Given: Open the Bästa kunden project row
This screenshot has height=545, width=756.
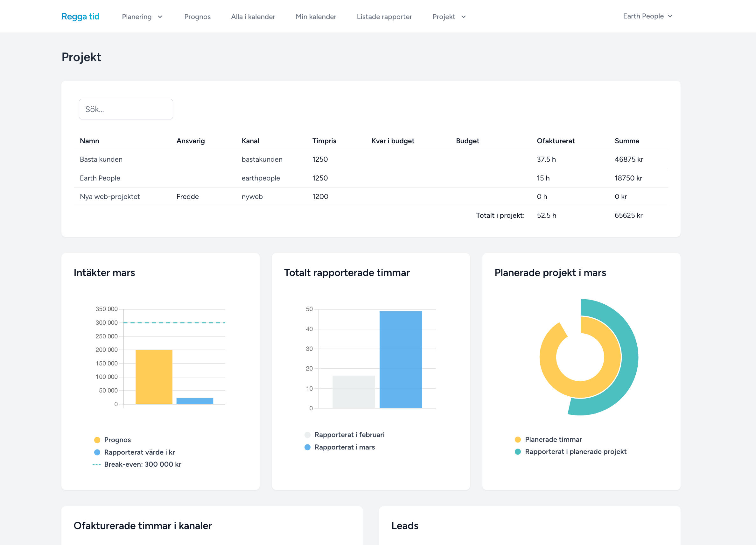Looking at the screenshot, I should (x=101, y=159).
